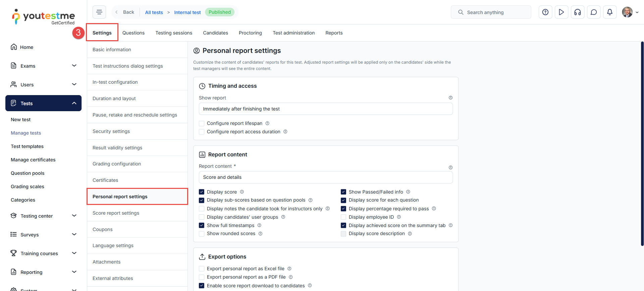644x291 pixels.
Task: Open Manage tests in the sidebar
Action: [x=26, y=133]
